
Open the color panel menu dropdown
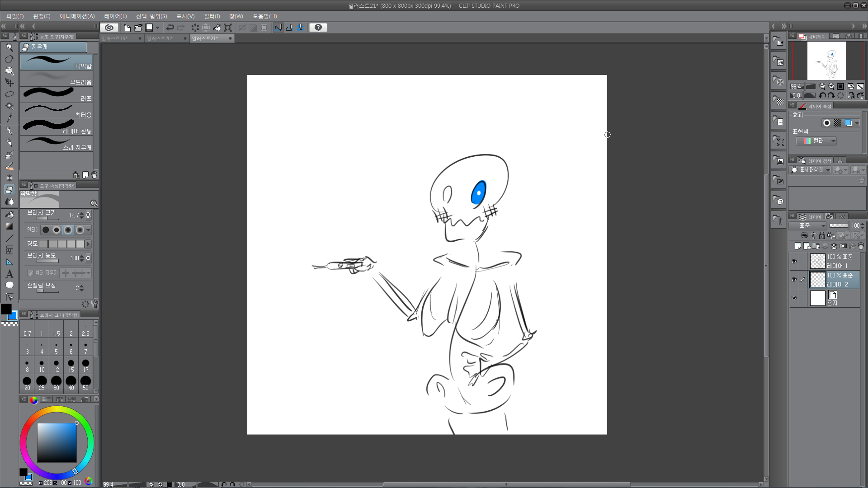point(96,400)
